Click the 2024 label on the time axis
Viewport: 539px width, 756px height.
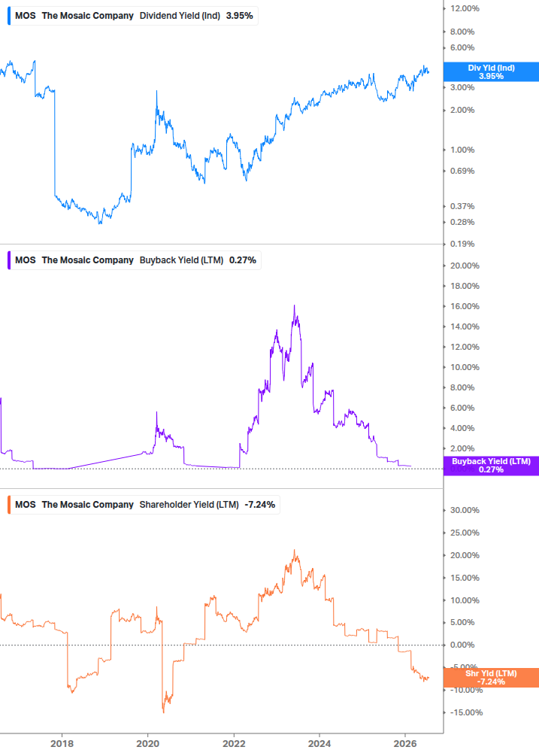tap(319, 743)
